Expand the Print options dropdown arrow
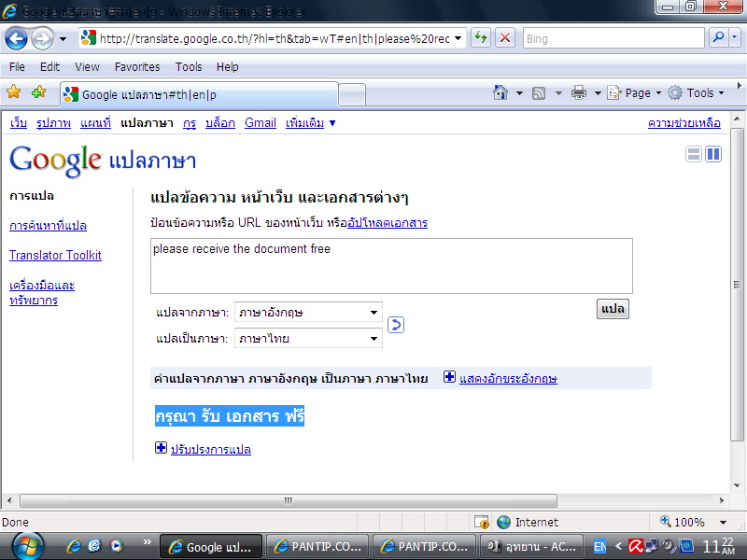This screenshot has width=747, height=560. click(x=598, y=92)
